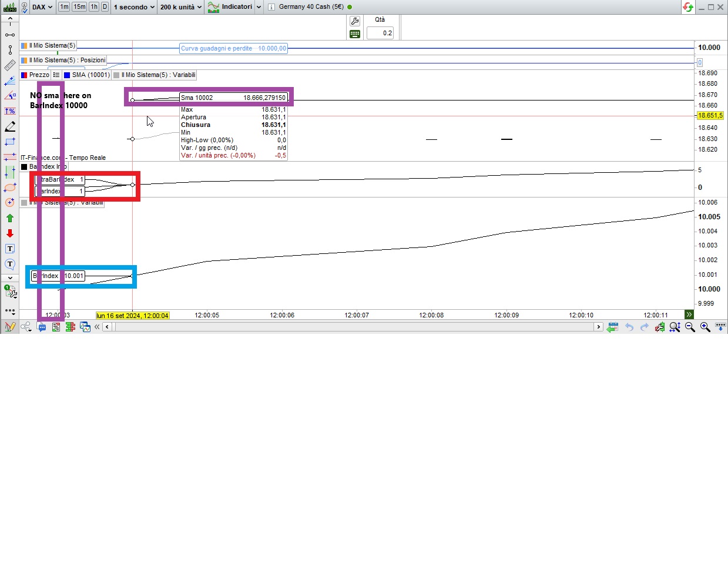Click the wrench settings icon above Qtà
The width and height of the screenshot is (728, 569).
[x=355, y=21]
